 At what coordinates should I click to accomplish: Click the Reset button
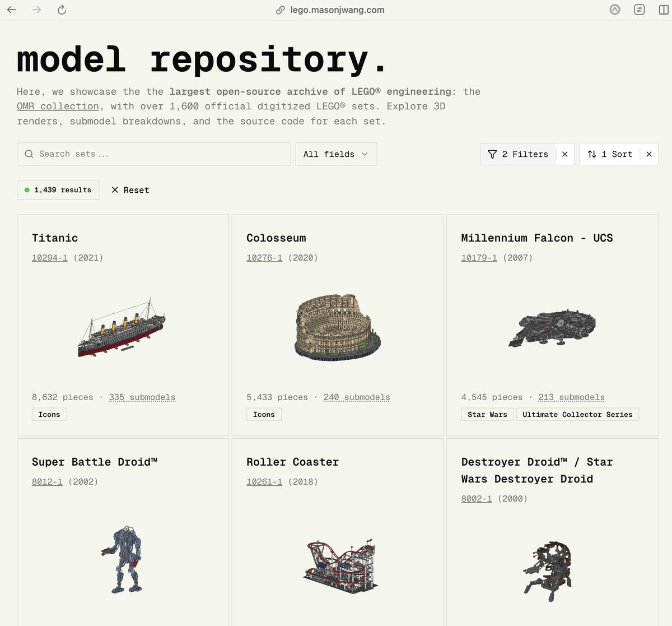(x=130, y=190)
